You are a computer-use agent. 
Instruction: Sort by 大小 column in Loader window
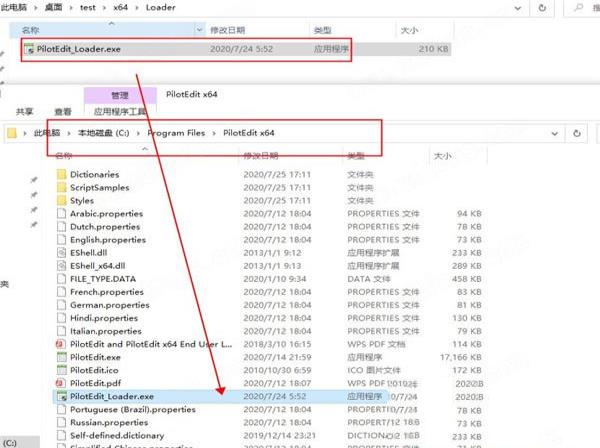pos(409,30)
